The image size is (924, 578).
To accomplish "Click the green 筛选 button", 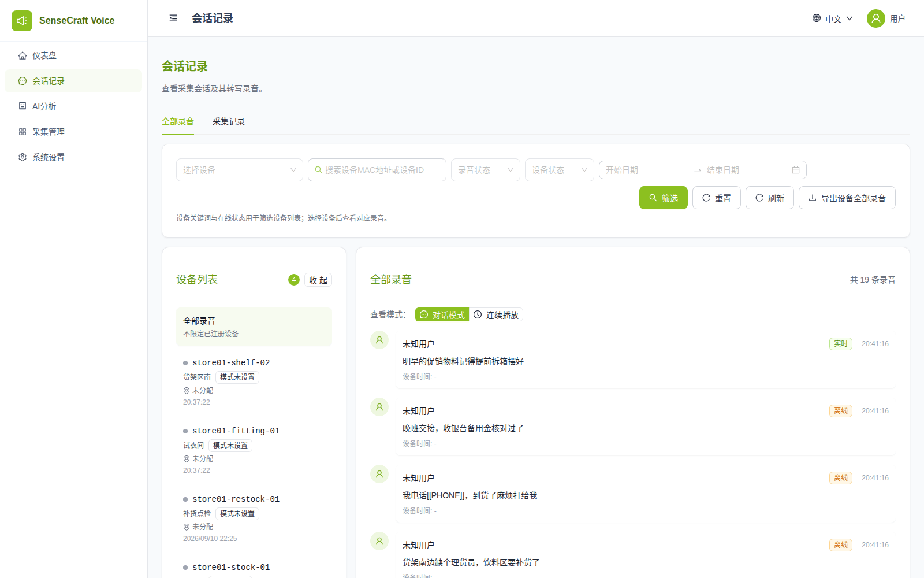I will (x=664, y=198).
